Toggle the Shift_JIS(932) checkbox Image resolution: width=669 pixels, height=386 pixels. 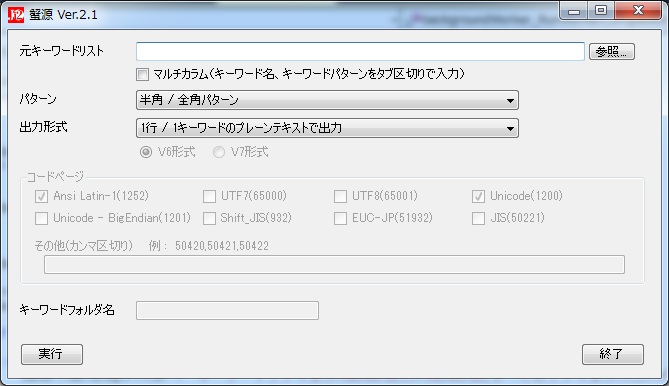pos(209,218)
